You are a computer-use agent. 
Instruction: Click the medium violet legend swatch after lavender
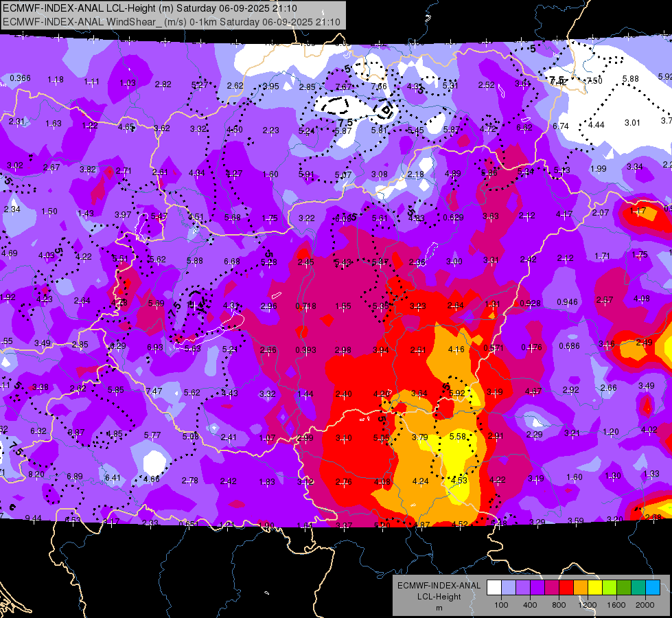523,587
